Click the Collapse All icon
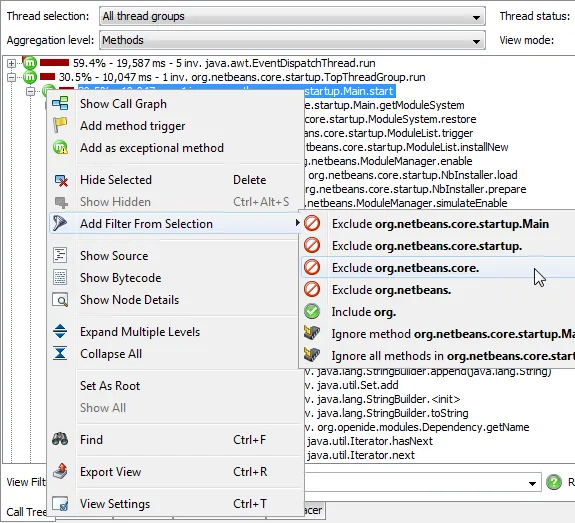Screen dimensions: 575x523 (x=60, y=354)
